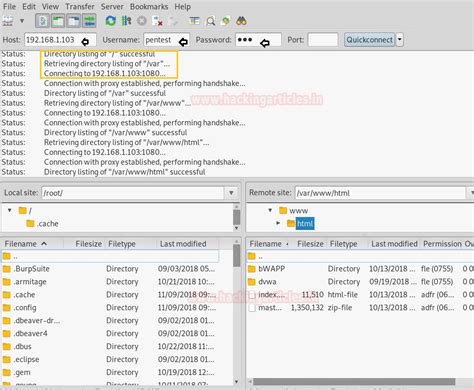Viewport: 474px width, 390px height.
Task: Collapse the www folder in remote tree
Action: 270,210
